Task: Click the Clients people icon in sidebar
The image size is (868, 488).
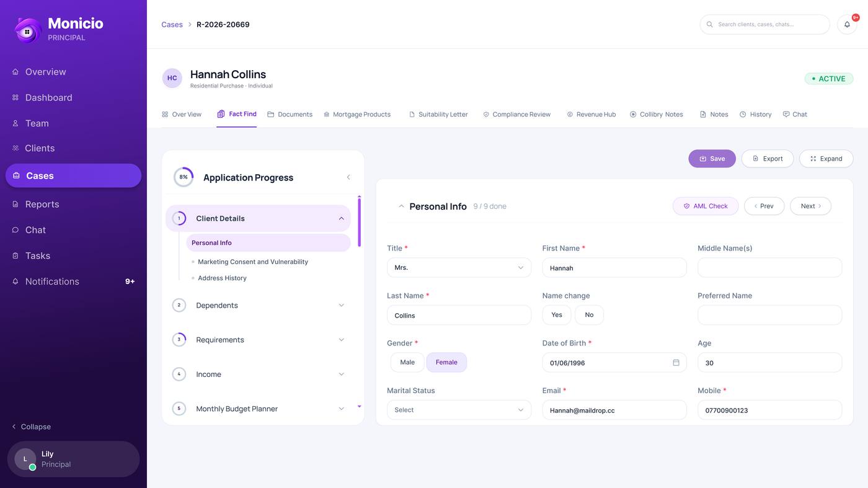Action: pyautogui.click(x=15, y=148)
